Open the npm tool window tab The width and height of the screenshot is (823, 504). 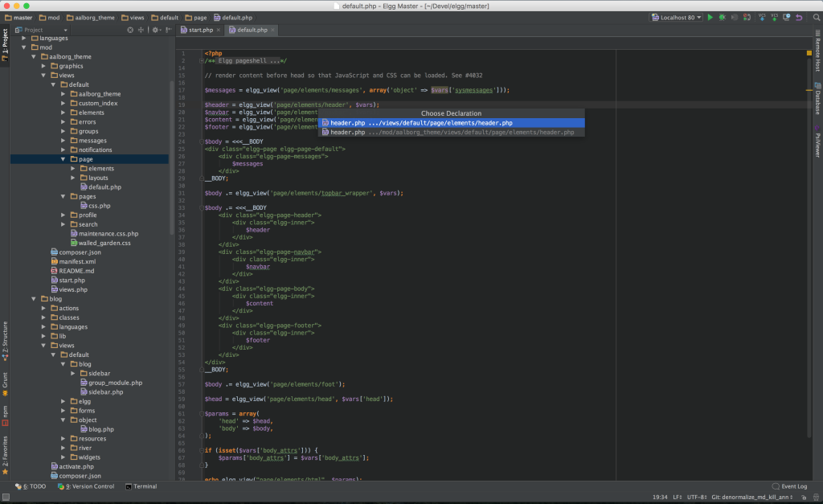[x=5, y=416]
